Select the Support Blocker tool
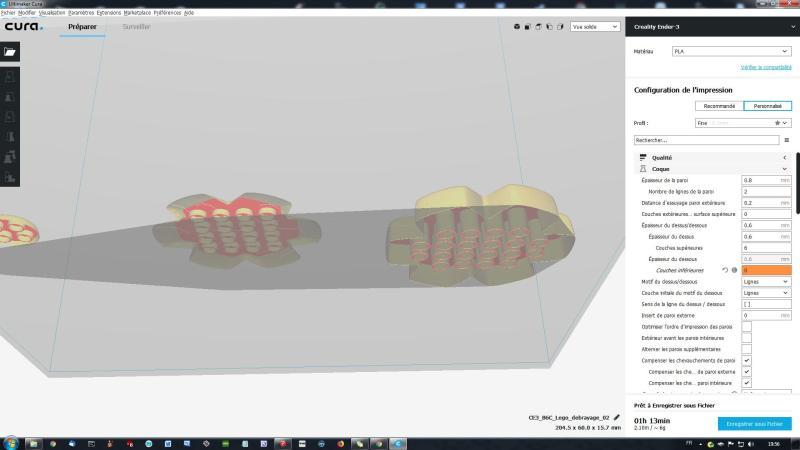This screenshot has height=450, width=800. tap(10, 177)
